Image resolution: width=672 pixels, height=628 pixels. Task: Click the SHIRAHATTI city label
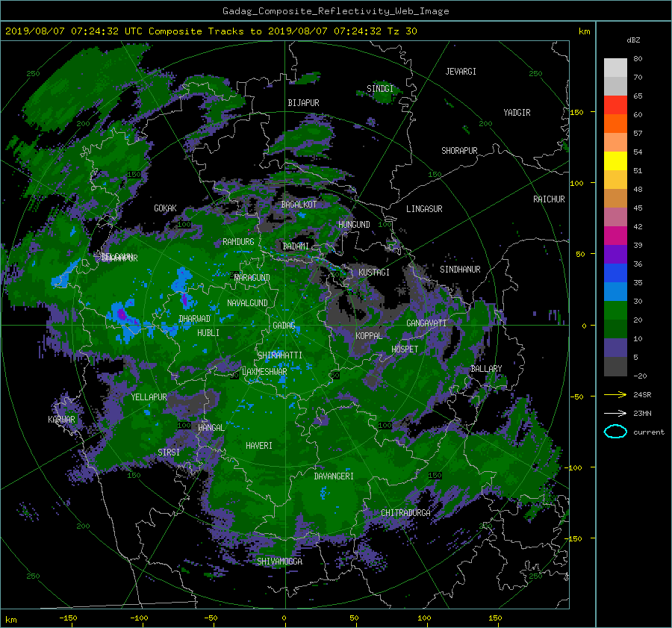[280, 355]
